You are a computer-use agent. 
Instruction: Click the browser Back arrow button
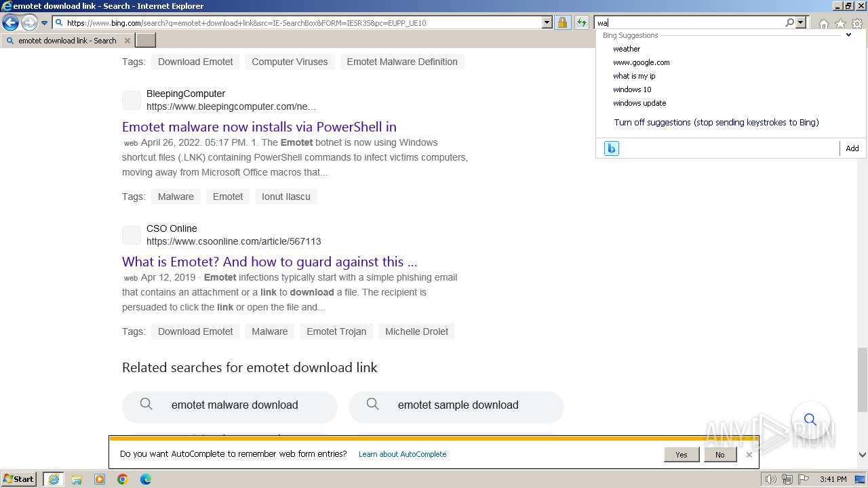coord(10,22)
